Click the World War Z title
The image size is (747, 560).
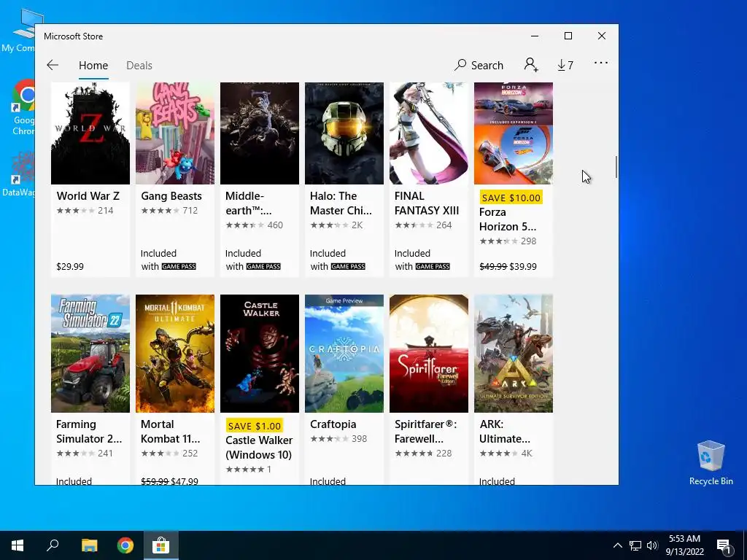point(88,196)
